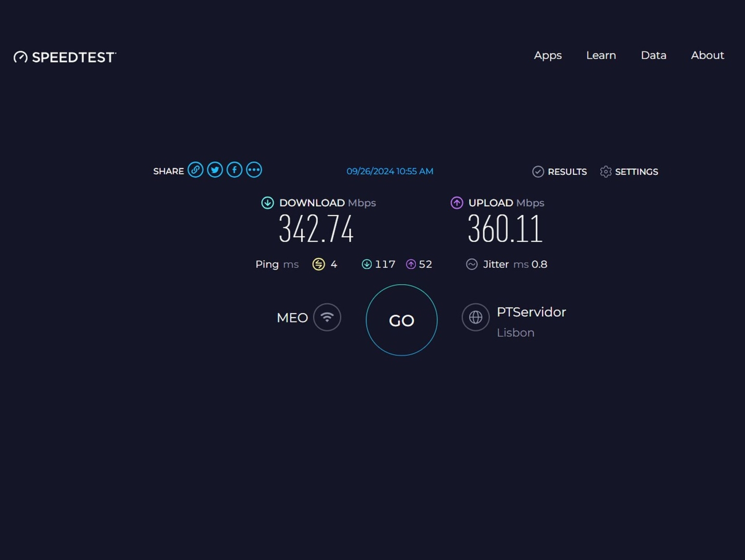Click the Jitter wave icon
745x560 pixels.
[472, 264]
